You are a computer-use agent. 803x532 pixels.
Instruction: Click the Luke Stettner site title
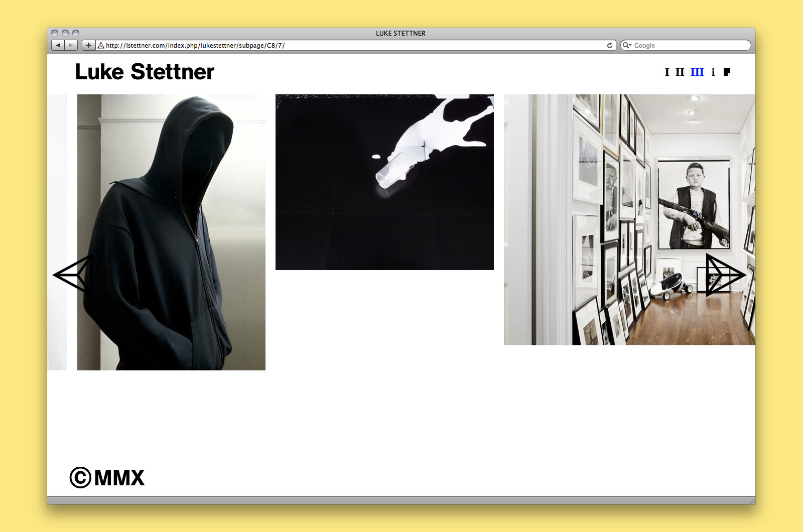pos(145,72)
